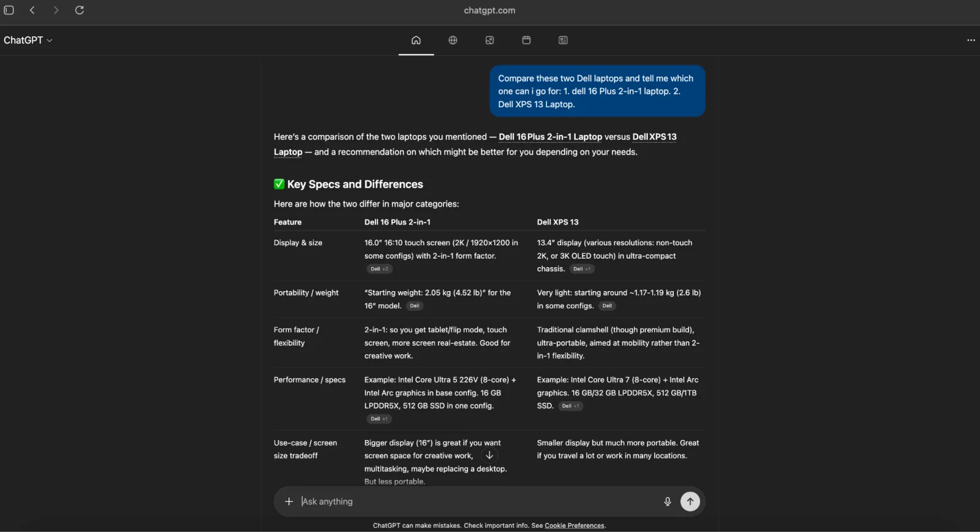This screenshot has height=532, width=980.
Task: Click the microphone dictation icon
Action: 667,501
